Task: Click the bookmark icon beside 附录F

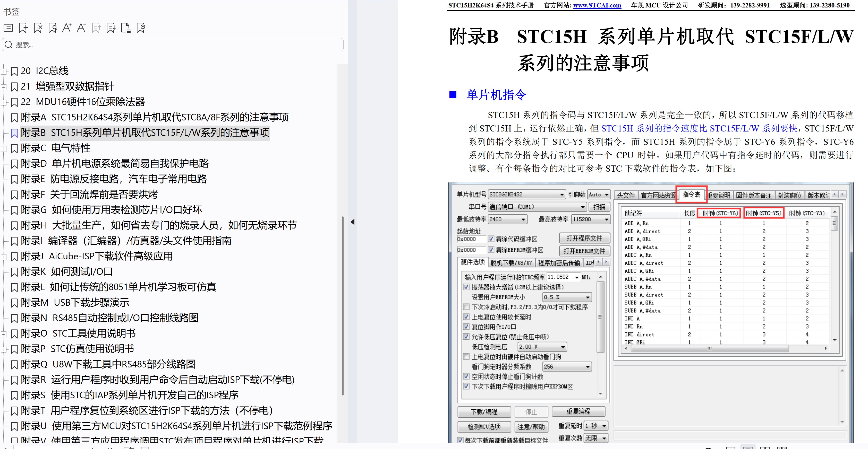Action: (x=14, y=195)
